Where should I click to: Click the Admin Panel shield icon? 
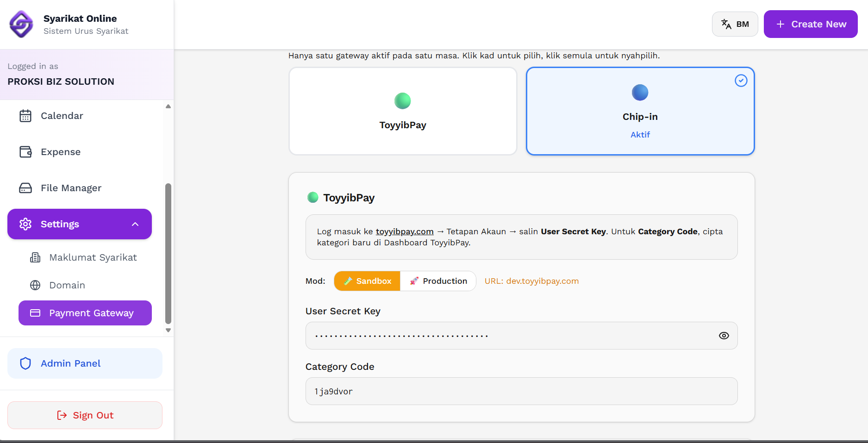(x=25, y=363)
